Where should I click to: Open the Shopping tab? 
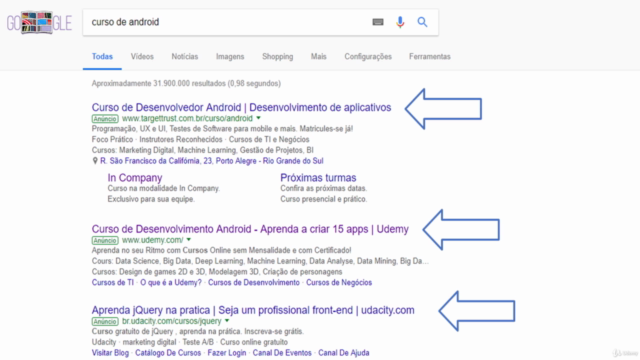pos(278,57)
